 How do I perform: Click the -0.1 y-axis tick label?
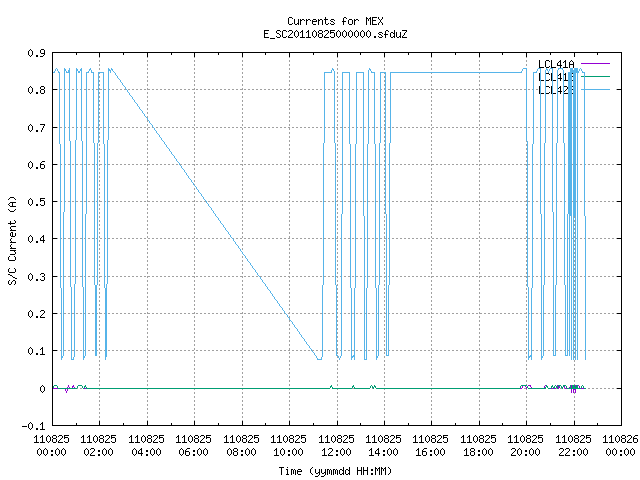click(33, 426)
